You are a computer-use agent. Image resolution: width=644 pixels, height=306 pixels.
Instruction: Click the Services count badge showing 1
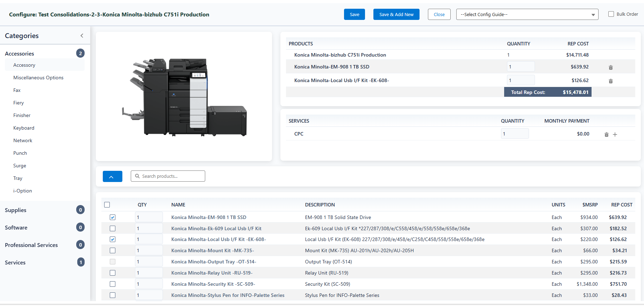click(81, 262)
